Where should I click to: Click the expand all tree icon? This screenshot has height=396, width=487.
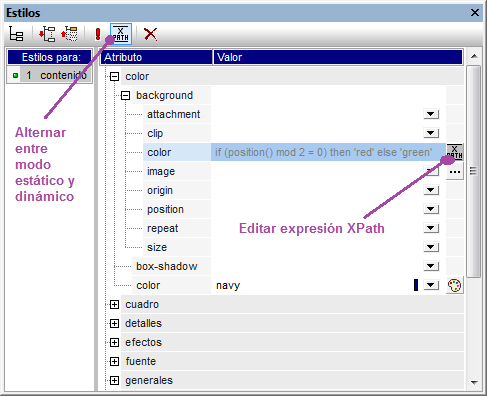tap(47, 34)
